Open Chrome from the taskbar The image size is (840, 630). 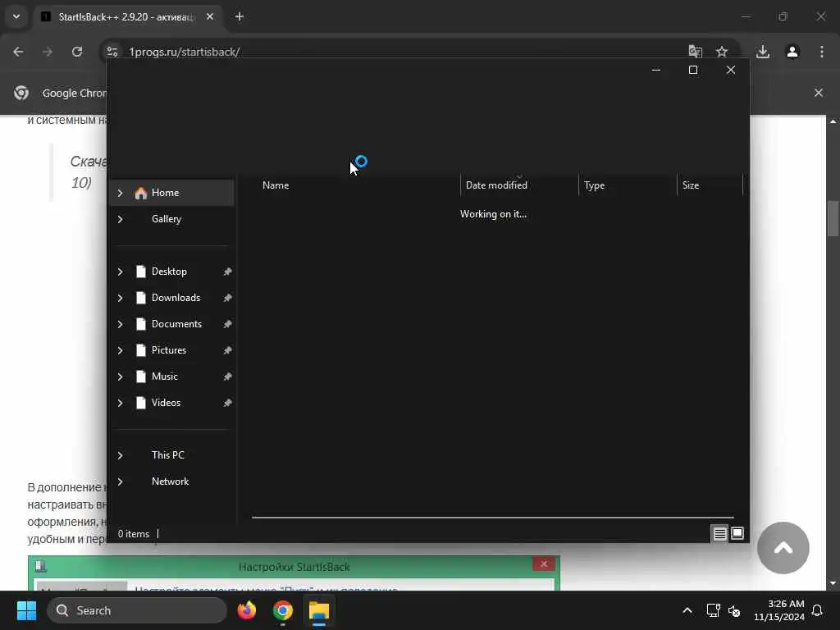[x=283, y=610]
